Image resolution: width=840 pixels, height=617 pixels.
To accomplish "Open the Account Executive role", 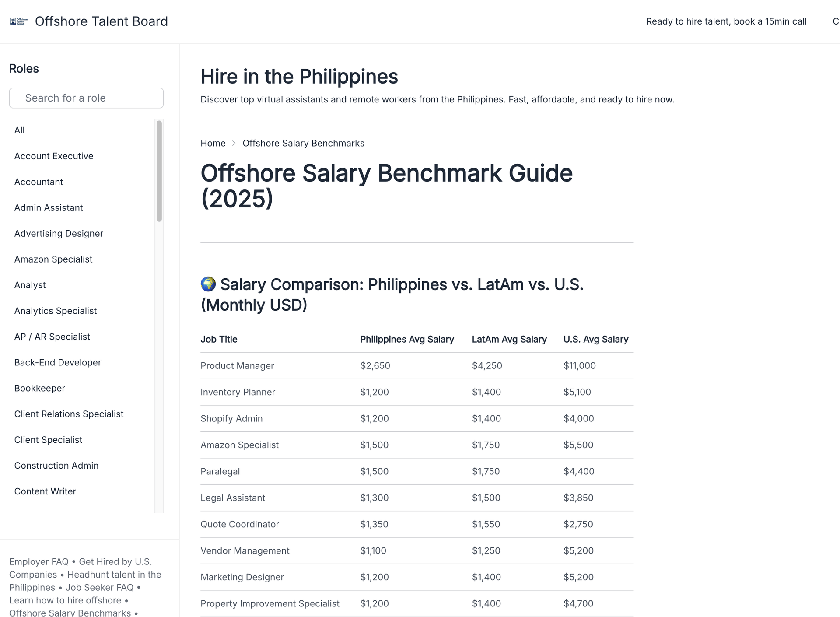I will coord(54,156).
